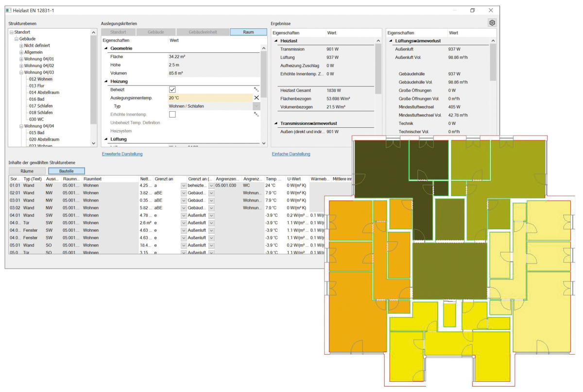Open Grenzt an dropdown in first table row
The height and width of the screenshot is (392, 583).
[x=183, y=186]
